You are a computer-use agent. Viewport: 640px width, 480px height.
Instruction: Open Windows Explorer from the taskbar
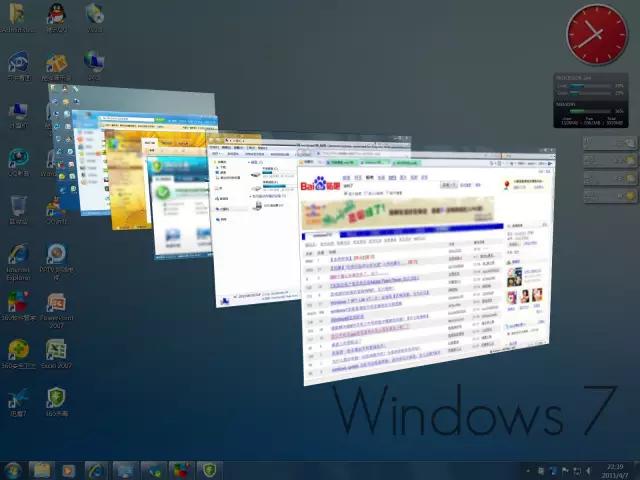(42, 471)
